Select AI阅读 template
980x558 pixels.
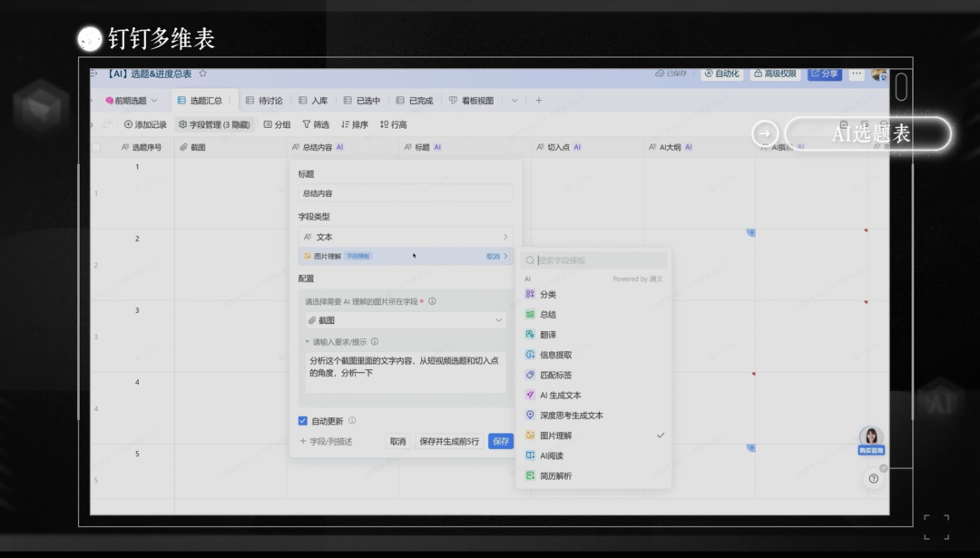coord(593,455)
